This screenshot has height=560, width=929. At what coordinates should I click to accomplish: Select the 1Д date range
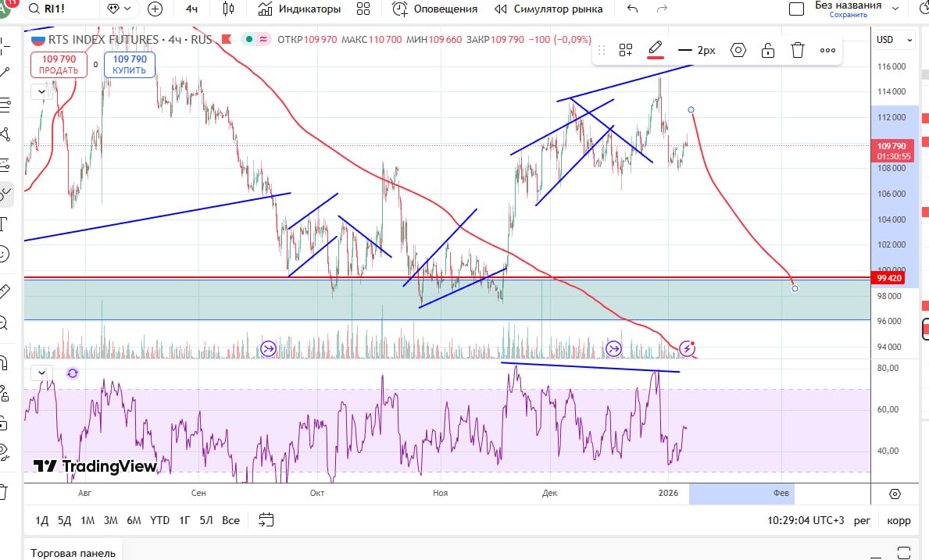(42, 520)
